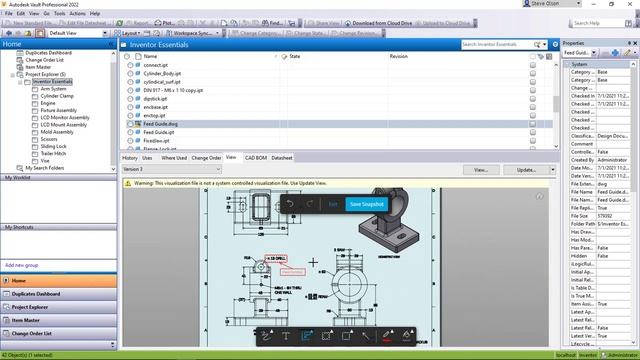
Task: Redo the markup action
Action: click(309, 204)
